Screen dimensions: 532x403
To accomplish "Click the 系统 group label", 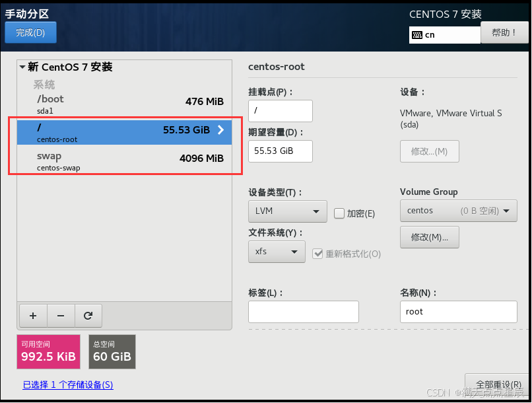I will pyautogui.click(x=44, y=85).
